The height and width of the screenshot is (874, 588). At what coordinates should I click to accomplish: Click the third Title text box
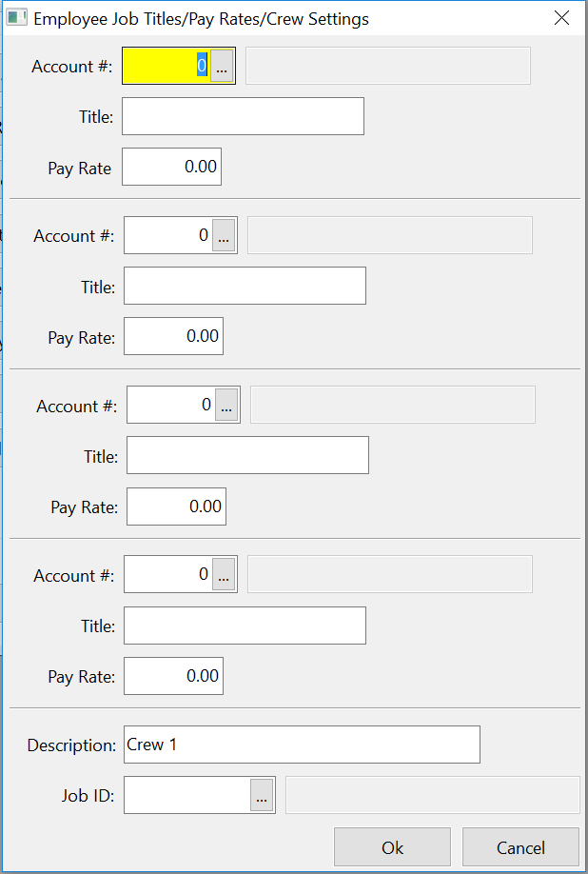click(247, 455)
